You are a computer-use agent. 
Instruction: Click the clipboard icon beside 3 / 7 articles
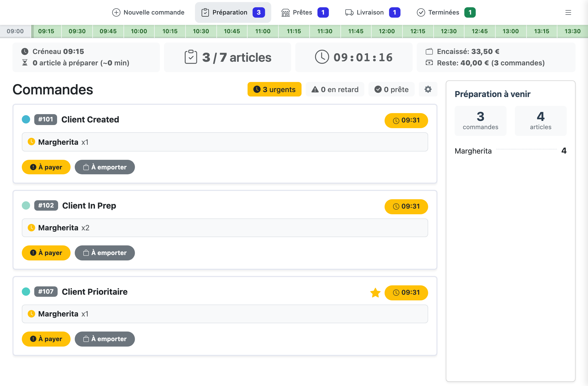pyautogui.click(x=191, y=57)
